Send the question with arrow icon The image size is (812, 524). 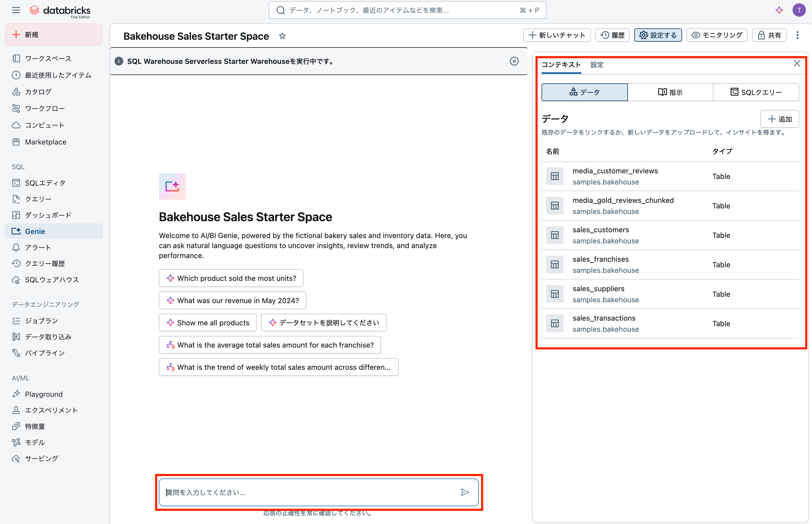click(x=465, y=492)
